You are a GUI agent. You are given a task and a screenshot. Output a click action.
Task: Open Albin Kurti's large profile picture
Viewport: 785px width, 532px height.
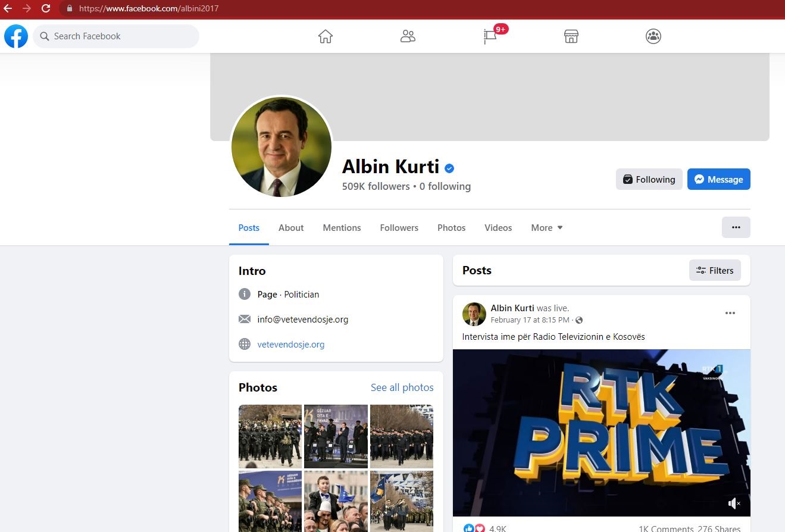[x=281, y=146]
